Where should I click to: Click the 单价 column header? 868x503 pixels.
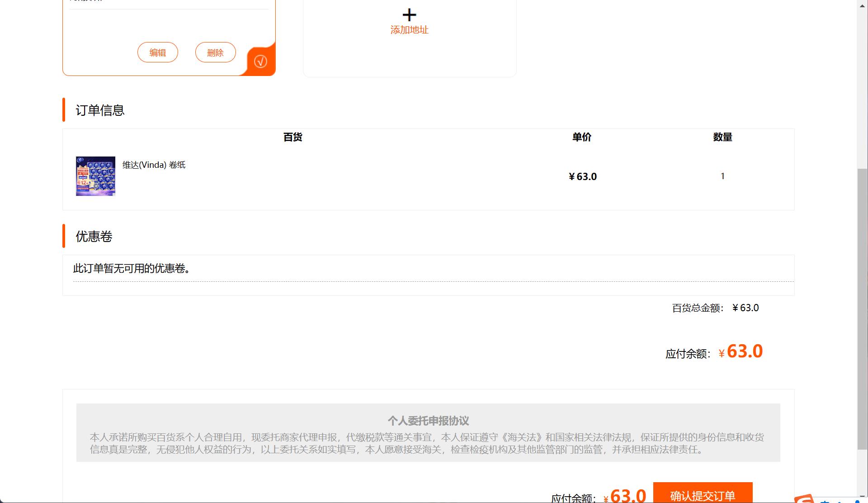click(581, 137)
